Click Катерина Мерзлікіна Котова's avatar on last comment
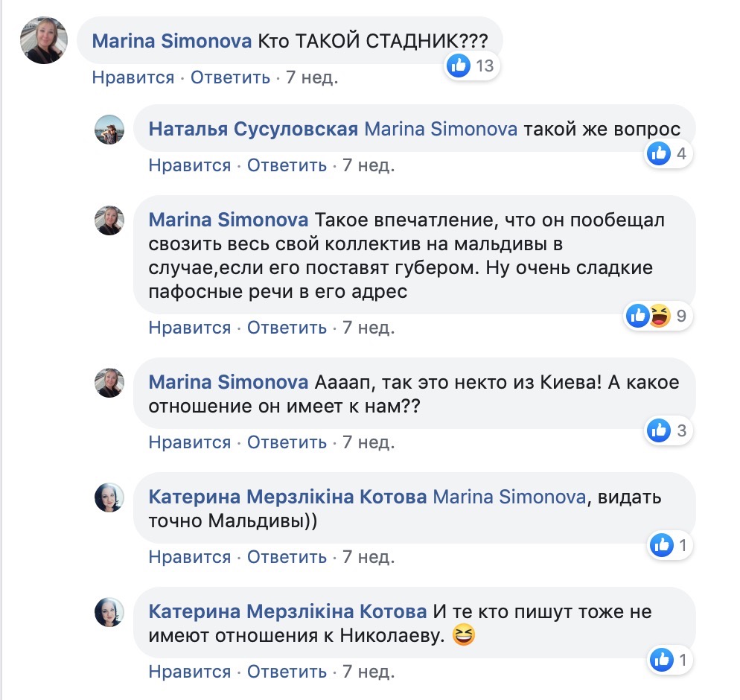 (109, 612)
